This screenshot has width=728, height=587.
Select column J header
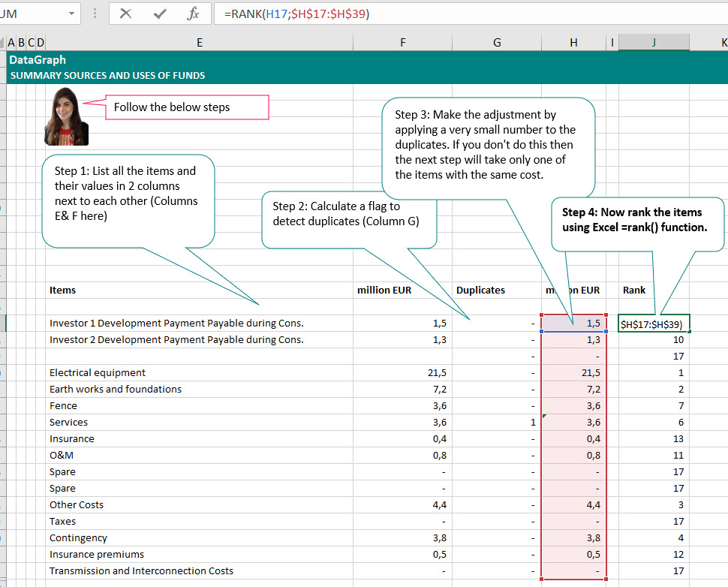coord(654,43)
